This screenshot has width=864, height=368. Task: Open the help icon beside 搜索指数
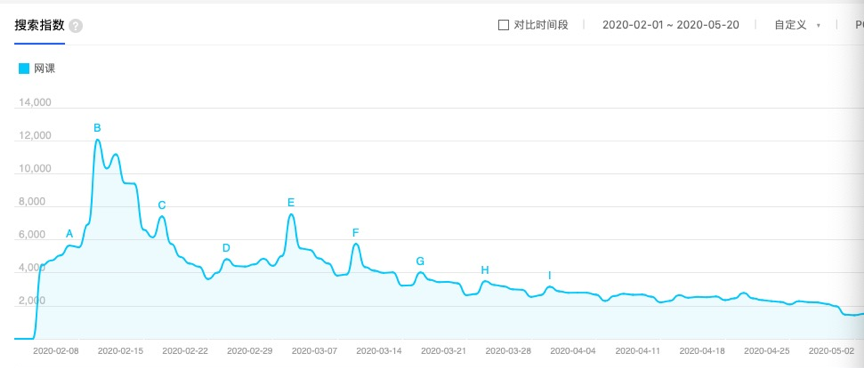(x=76, y=26)
